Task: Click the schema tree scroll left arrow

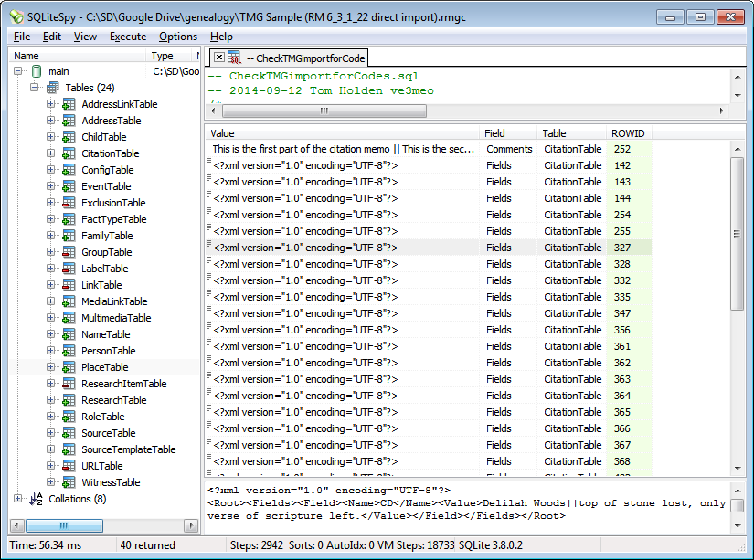Action: (x=16, y=525)
